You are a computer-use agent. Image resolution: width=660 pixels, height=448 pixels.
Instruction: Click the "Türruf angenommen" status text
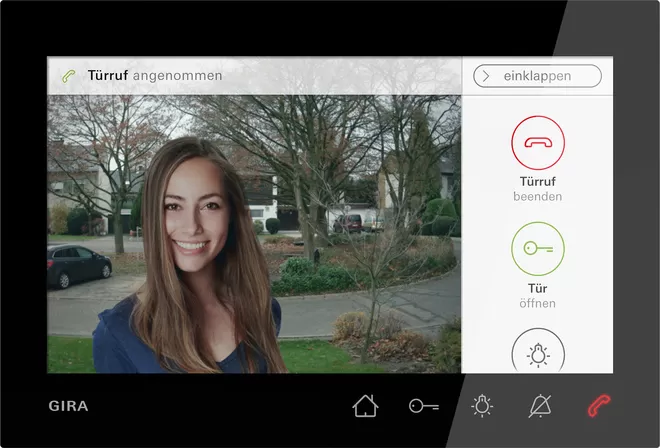[155, 76]
